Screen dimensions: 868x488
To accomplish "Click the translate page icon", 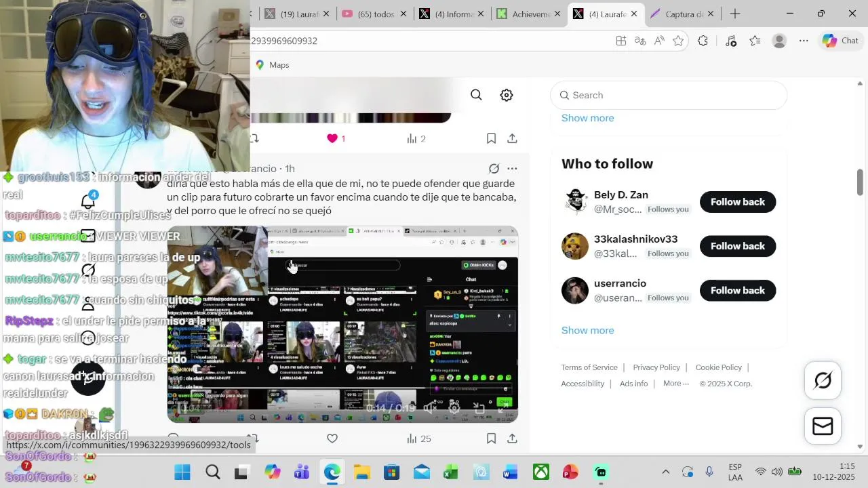I will [640, 41].
